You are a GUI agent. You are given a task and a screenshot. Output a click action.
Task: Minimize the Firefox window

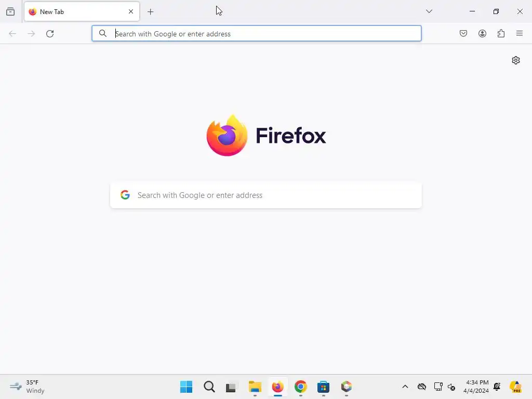tap(472, 11)
